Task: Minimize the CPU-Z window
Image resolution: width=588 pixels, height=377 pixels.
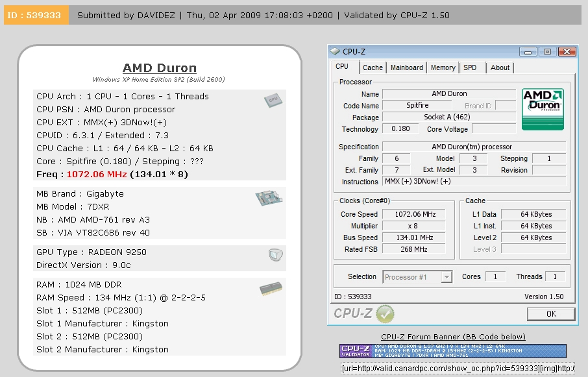Action: 528,51
